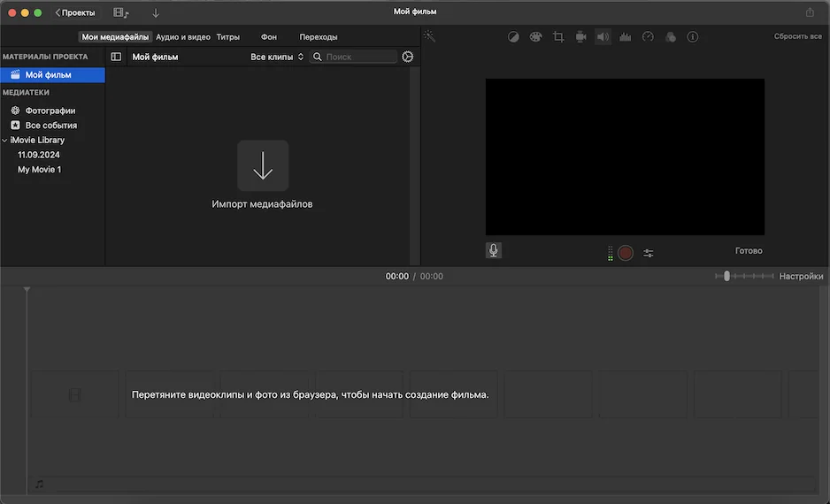The image size is (830, 504).
Task: Open browser settings gear icon
Action: 408,57
